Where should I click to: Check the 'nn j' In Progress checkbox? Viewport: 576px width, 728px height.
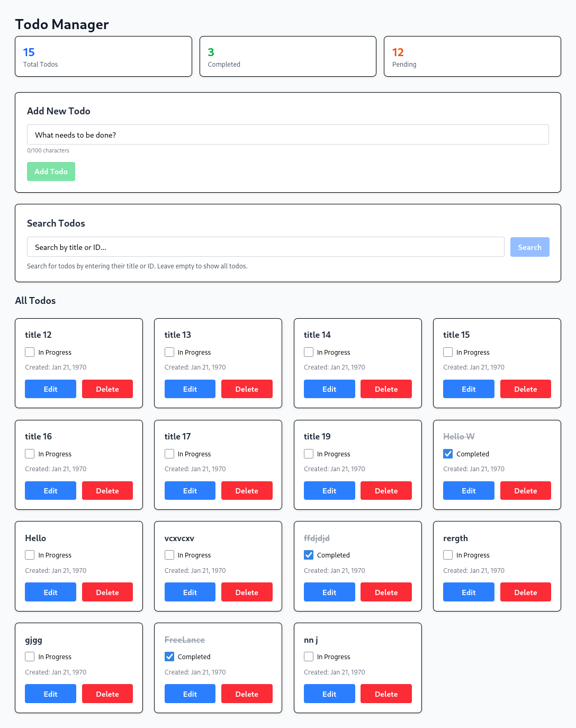[x=309, y=657]
